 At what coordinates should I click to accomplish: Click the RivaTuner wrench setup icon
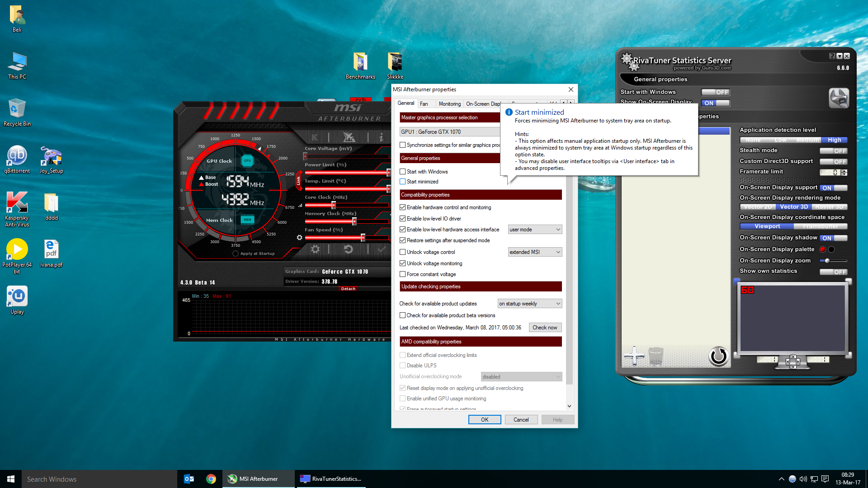click(x=839, y=98)
